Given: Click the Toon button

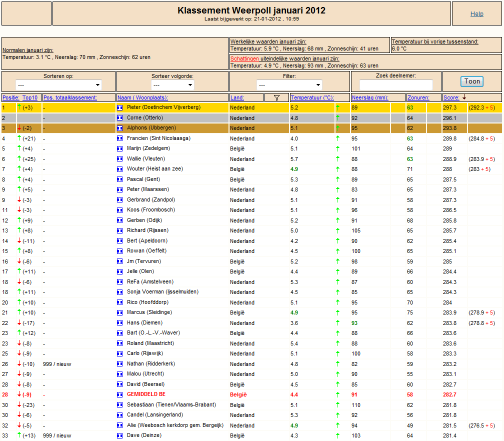Looking at the screenshot, I should (472, 81).
